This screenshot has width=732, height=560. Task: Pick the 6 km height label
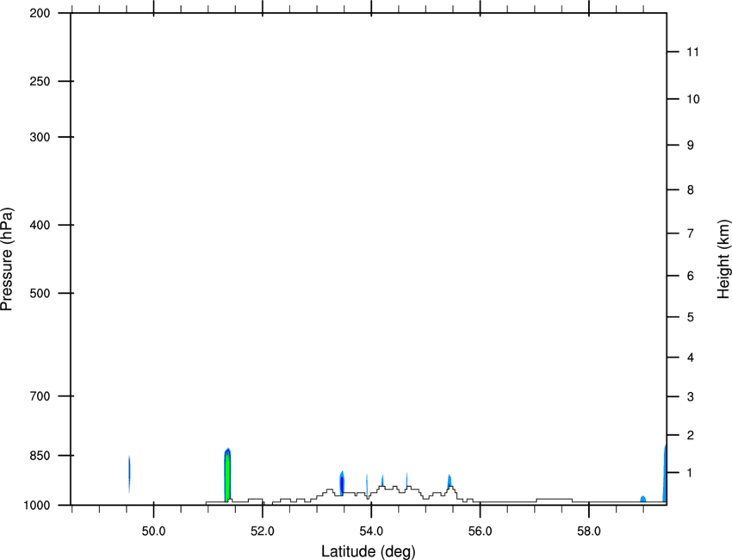691,276
